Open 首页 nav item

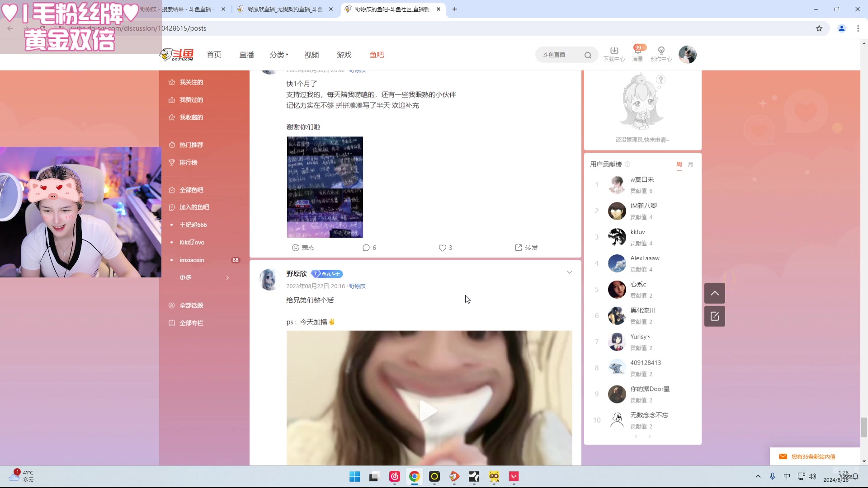(x=214, y=55)
